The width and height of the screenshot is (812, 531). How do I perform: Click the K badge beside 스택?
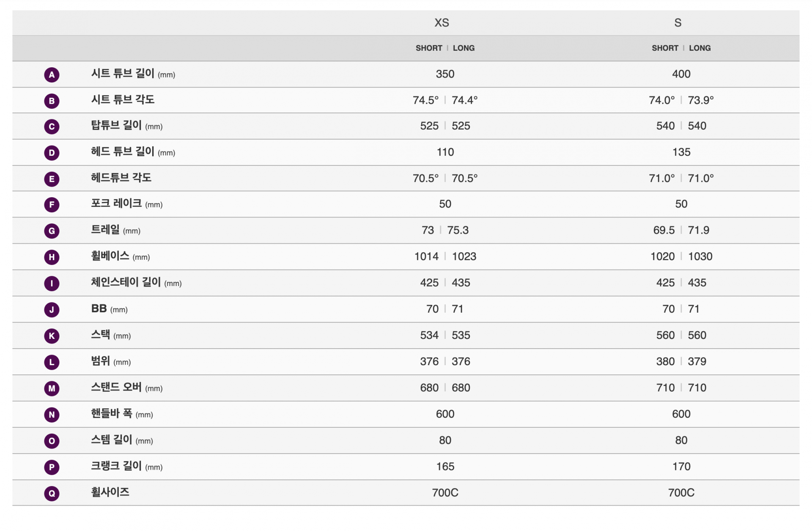[52, 336]
